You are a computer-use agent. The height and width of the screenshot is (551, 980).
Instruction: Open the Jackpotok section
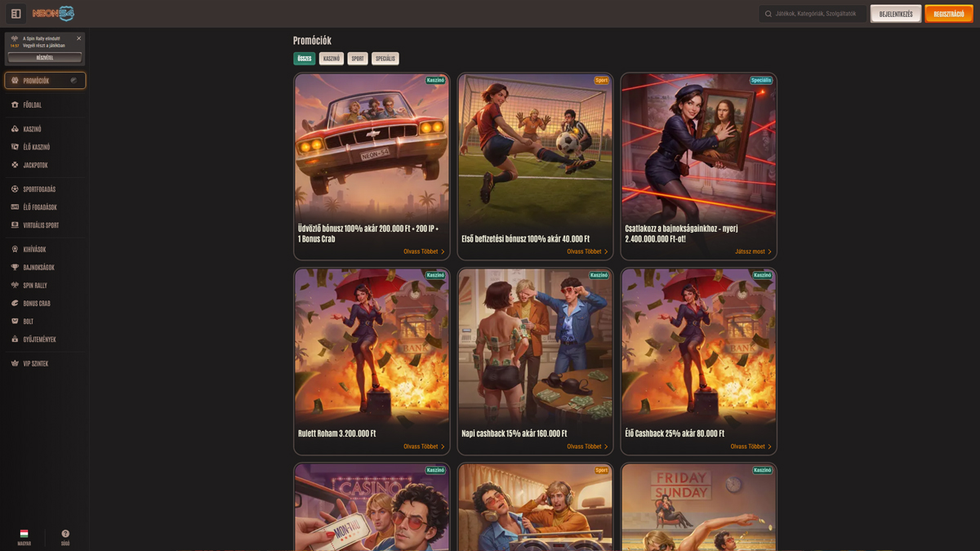[35, 165]
